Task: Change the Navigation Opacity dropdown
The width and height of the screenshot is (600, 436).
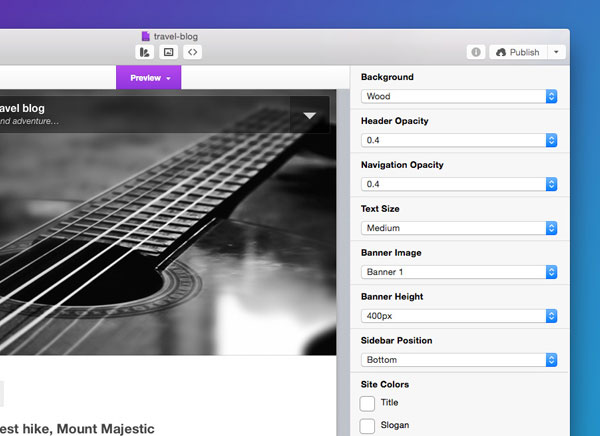Action: point(459,184)
